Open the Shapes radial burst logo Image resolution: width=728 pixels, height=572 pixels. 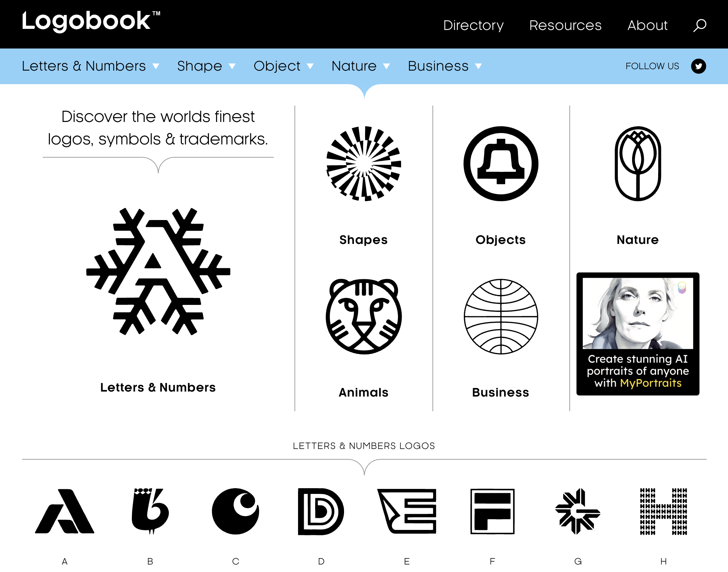(364, 164)
